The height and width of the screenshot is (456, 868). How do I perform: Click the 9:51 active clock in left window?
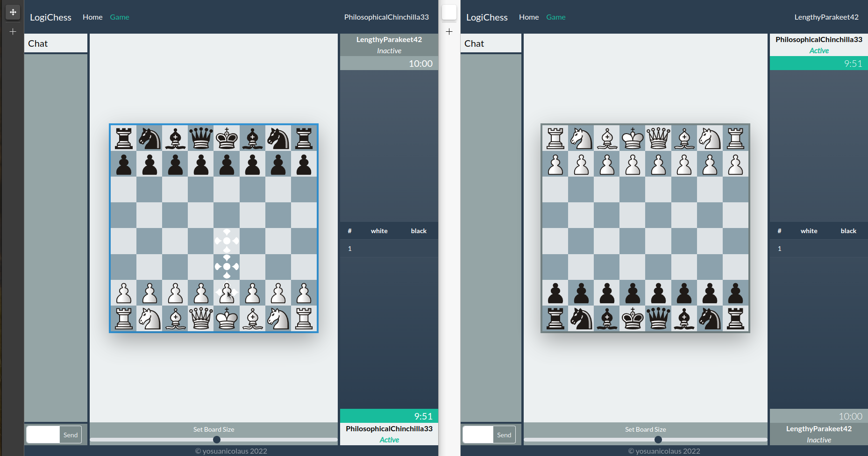[x=389, y=416]
